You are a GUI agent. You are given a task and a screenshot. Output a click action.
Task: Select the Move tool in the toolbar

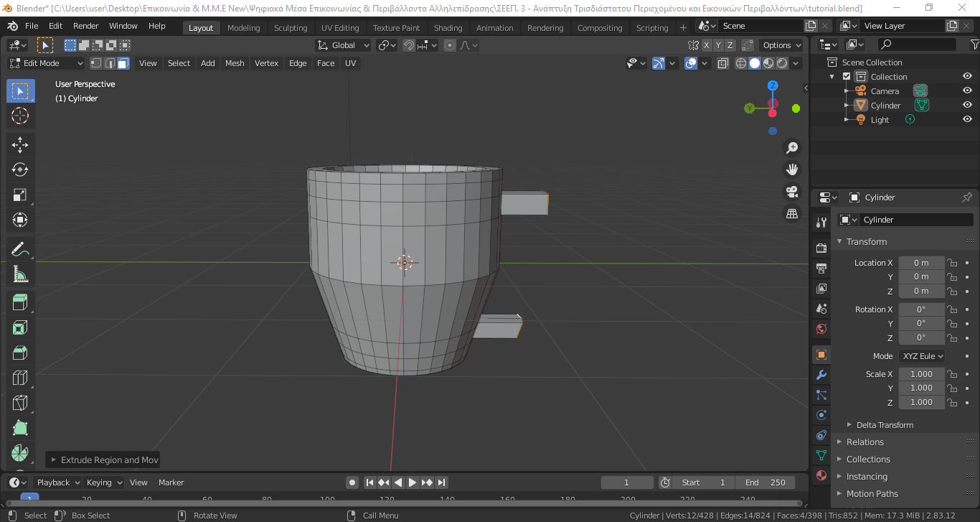click(x=20, y=144)
